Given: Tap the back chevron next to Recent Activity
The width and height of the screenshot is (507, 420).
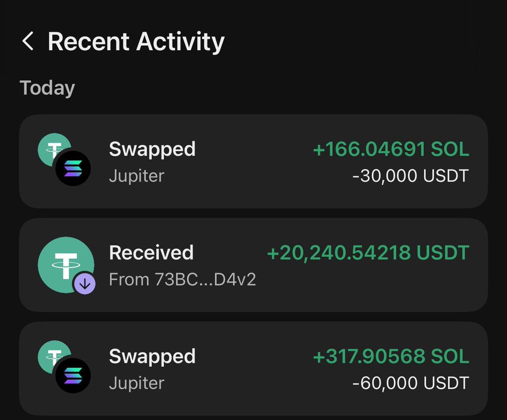Looking at the screenshot, I should (29, 41).
